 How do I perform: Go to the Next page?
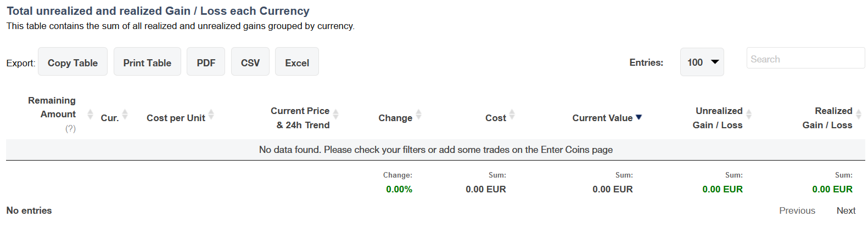[x=846, y=210]
